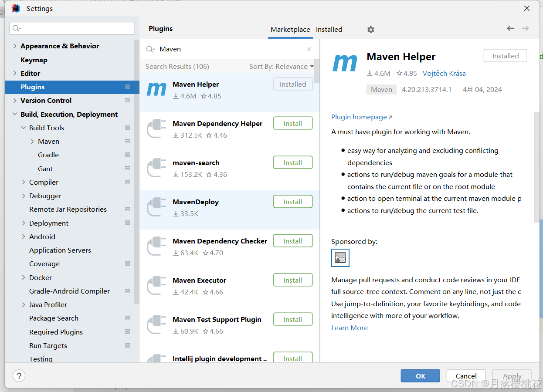Viewport: 543px width, 392px height.
Task: Collapse Build, Execution, Deployment section
Action: tap(15, 115)
